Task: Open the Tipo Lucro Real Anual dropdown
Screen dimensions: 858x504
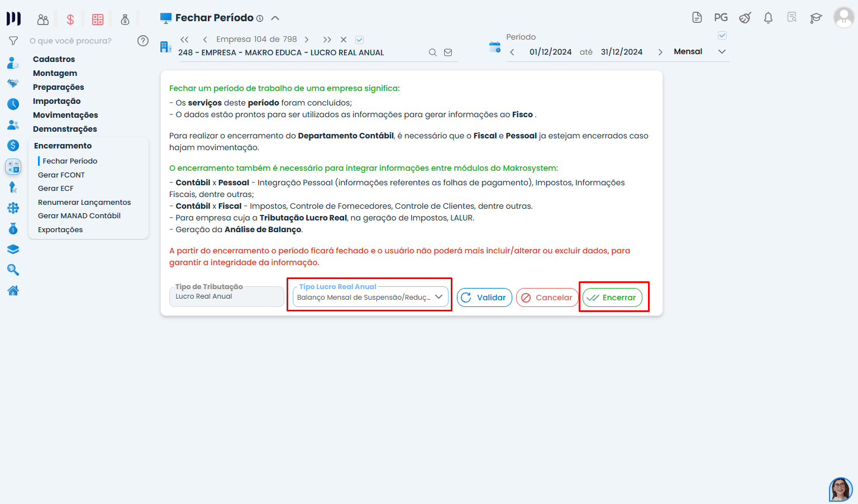Action: 370,297
